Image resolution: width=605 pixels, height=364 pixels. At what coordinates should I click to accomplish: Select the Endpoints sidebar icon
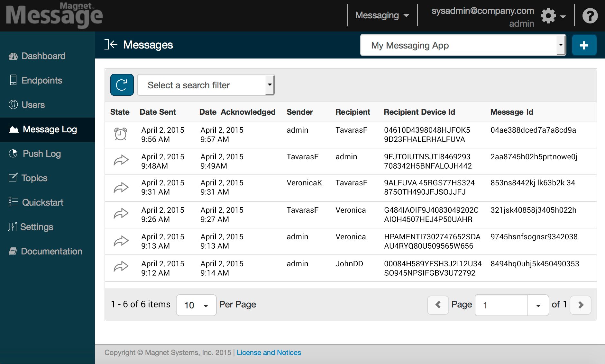tap(14, 80)
